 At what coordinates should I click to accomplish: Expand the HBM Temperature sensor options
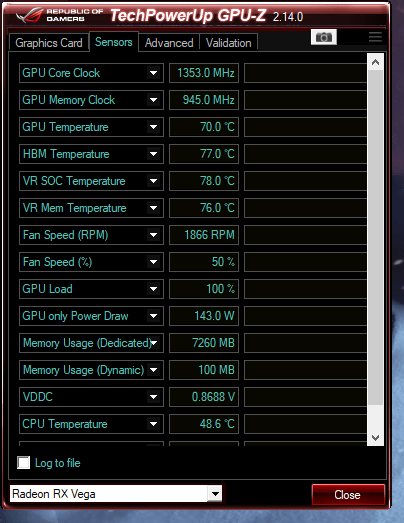tap(153, 154)
